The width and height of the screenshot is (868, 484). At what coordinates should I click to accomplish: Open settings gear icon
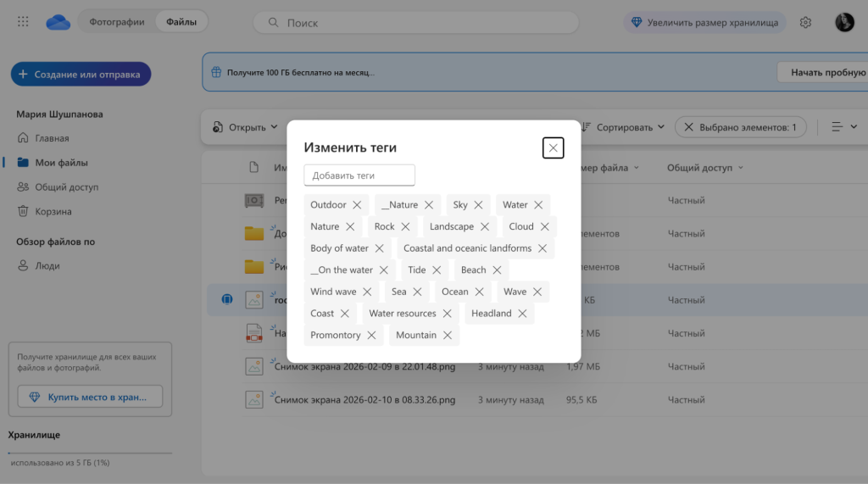click(x=805, y=23)
